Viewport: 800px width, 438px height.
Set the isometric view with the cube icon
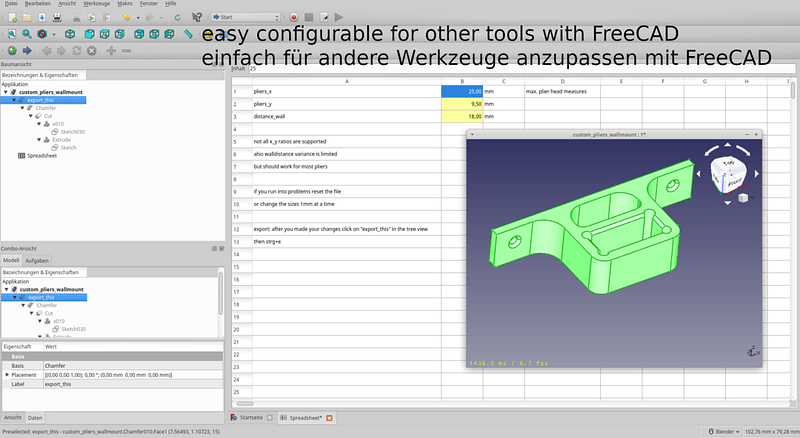tap(70, 34)
